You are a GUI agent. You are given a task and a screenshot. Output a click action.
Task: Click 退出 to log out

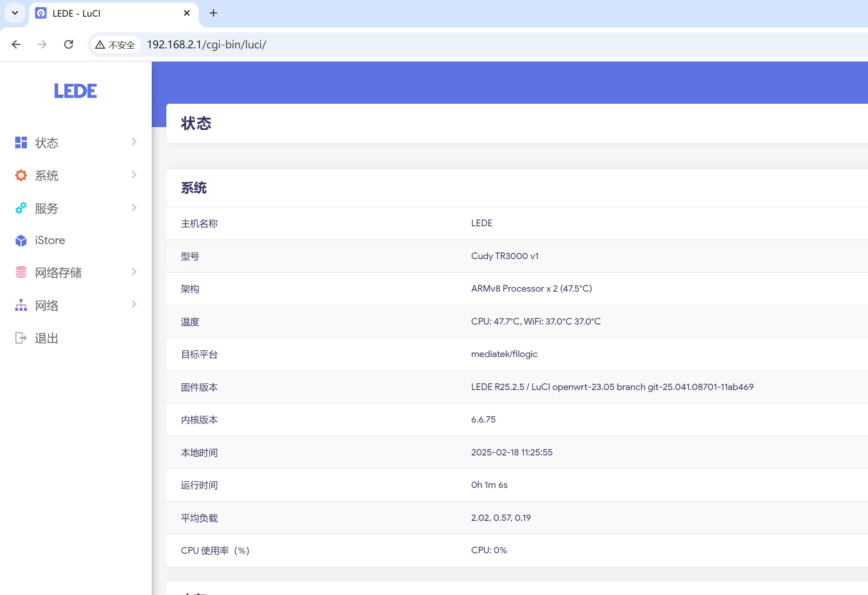[x=76, y=337]
